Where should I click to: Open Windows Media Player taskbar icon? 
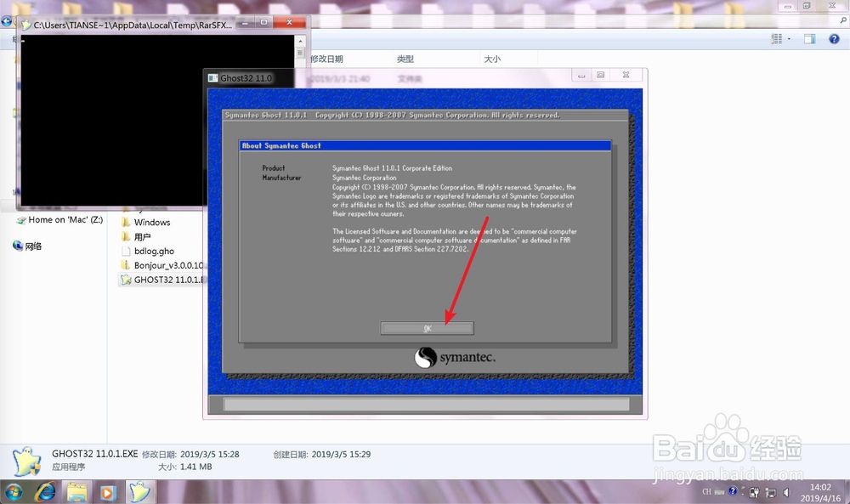[107, 492]
